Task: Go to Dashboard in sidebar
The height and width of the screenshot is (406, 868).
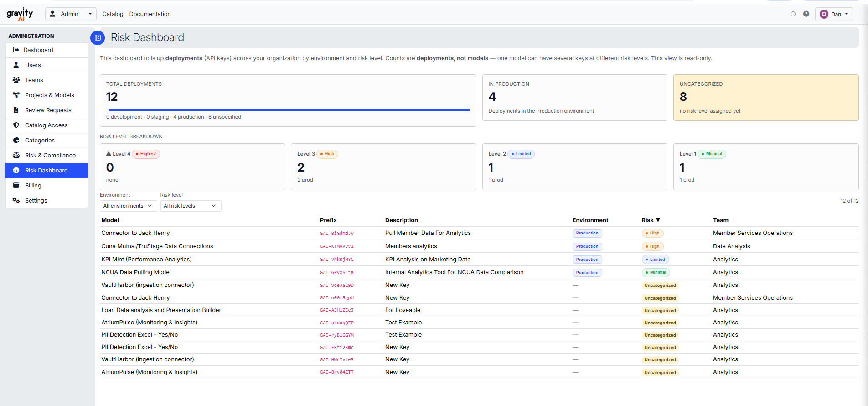Action: (x=46, y=50)
